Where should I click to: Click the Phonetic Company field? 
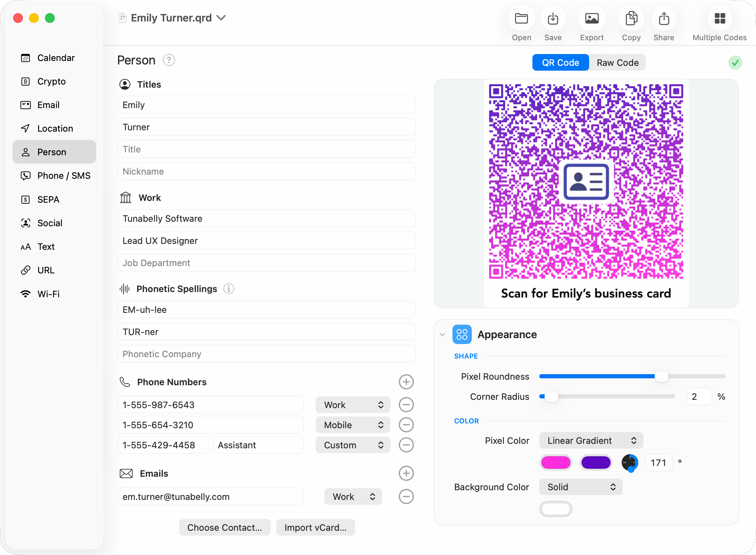(x=267, y=354)
